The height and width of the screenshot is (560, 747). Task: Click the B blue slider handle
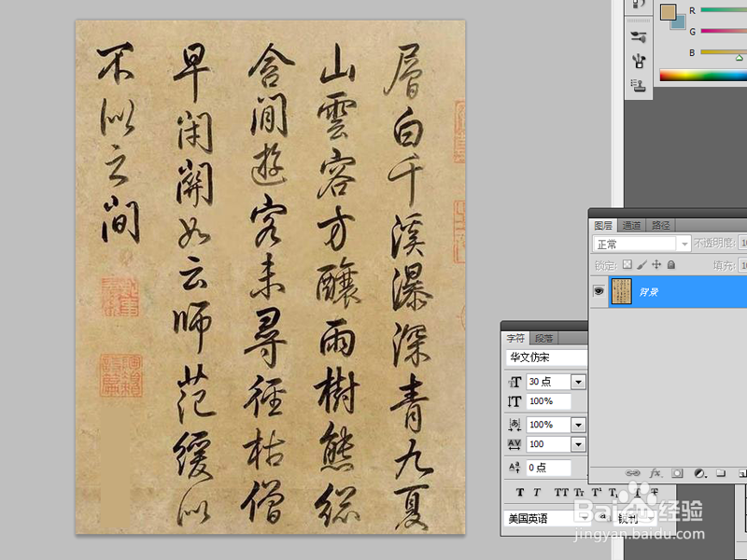(740, 58)
